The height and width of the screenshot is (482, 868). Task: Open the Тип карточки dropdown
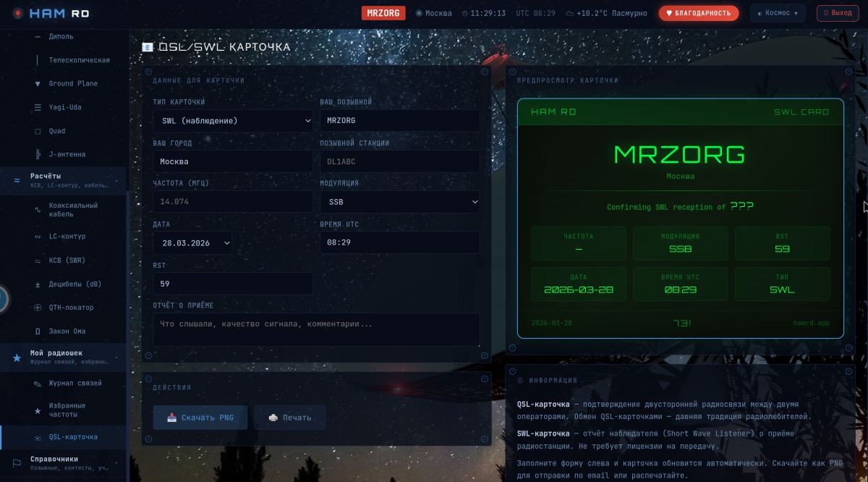click(x=233, y=121)
